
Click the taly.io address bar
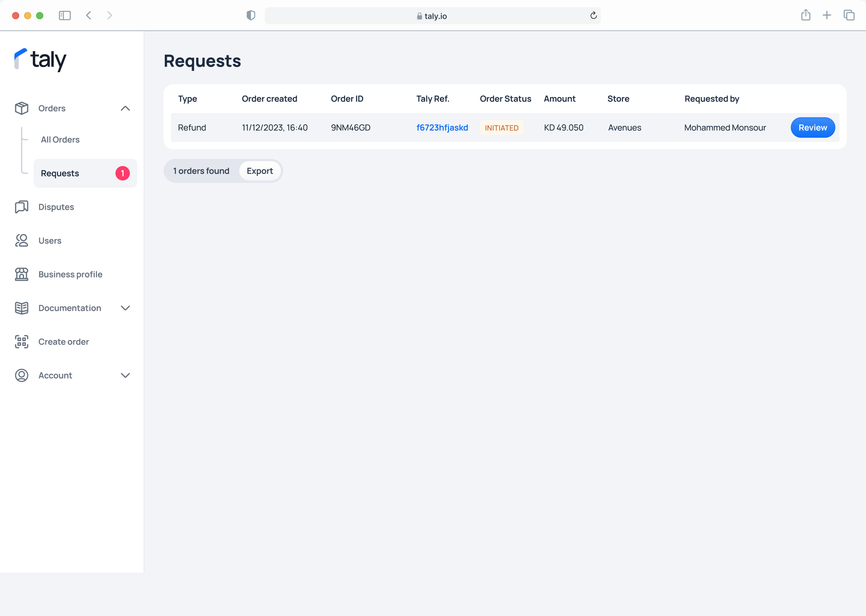432,16
